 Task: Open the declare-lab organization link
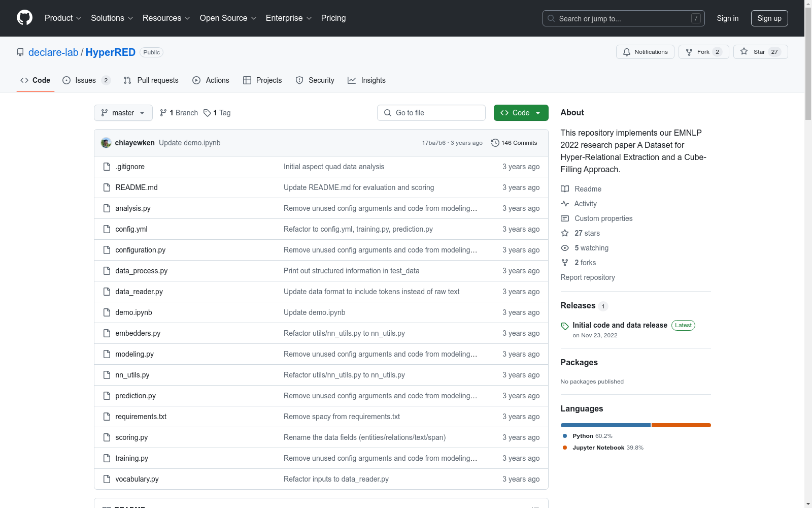(53, 52)
